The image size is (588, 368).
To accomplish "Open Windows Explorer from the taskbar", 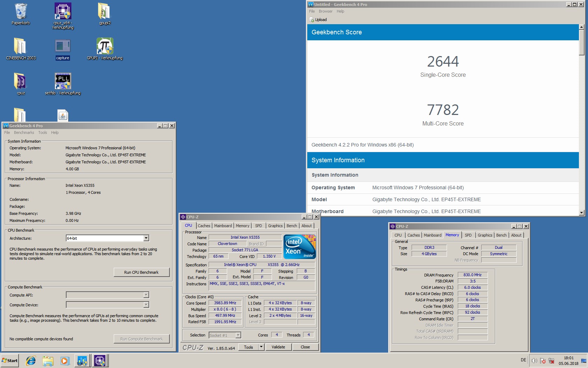I will coord(48,361).
